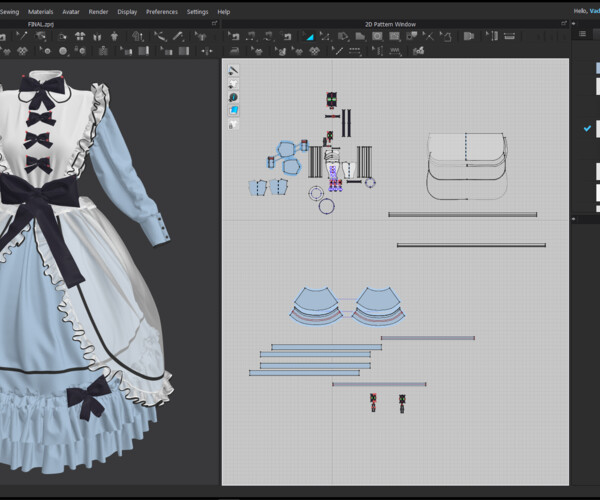Click the Hello user name text
The height and width of the screenshot is (500, 600).
(x=586, y=11)
